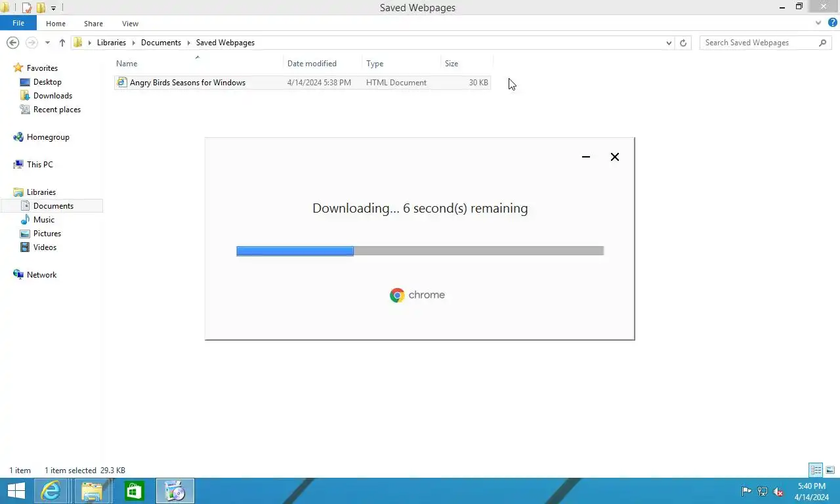Click the folder icon in address bar

click(78, 43)
